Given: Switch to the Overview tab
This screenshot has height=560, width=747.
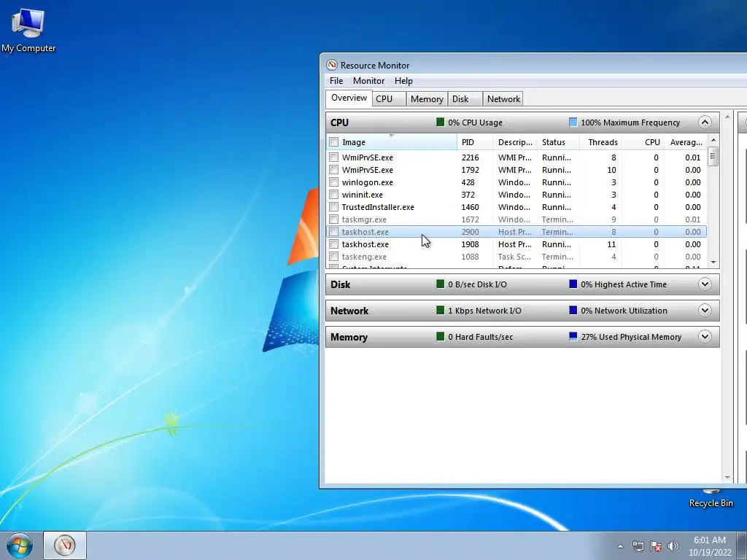Looking at the screenshot, I should tap(349, 98).
